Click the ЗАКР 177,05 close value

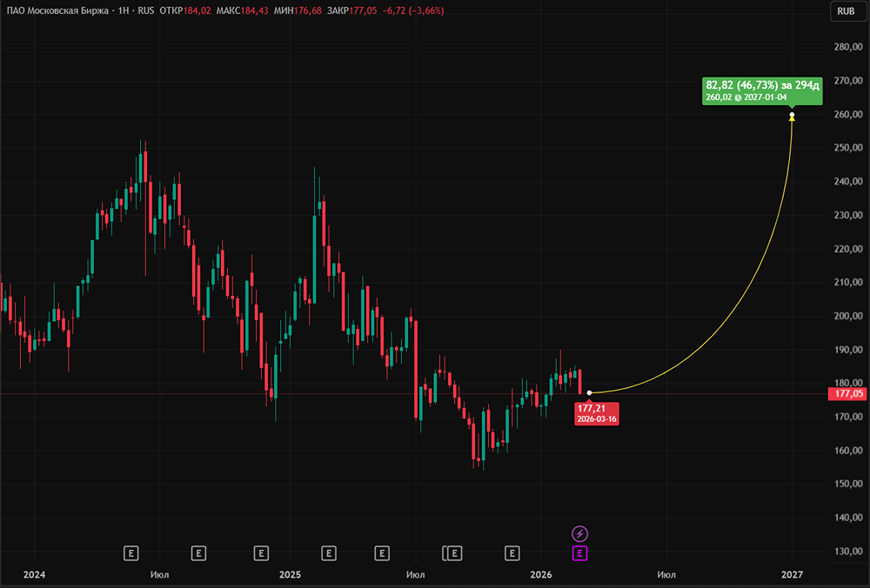(351, 10)
